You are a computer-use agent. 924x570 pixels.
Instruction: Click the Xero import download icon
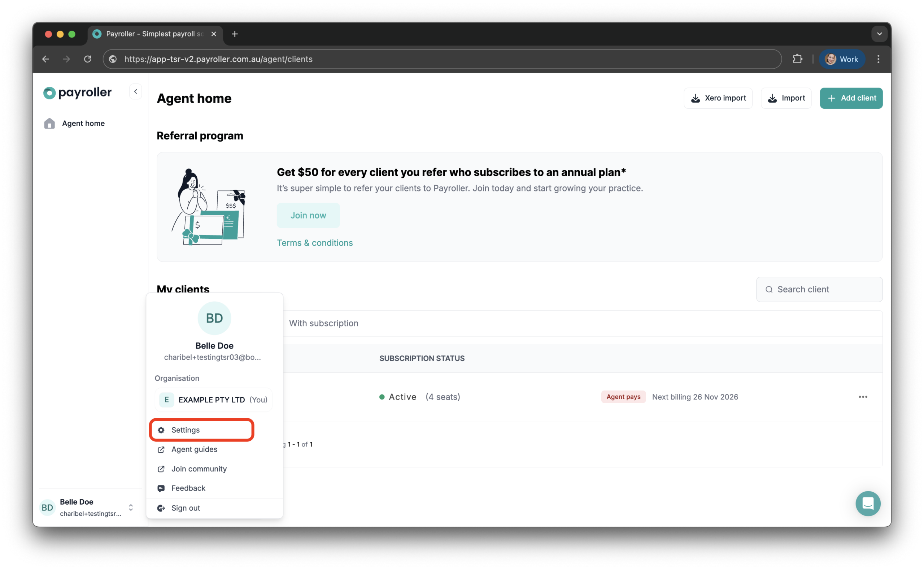pyautogui.click(x=696, y=98)
